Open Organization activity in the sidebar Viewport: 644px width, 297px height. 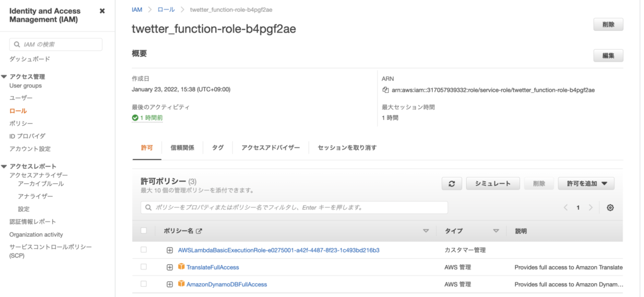36,235
